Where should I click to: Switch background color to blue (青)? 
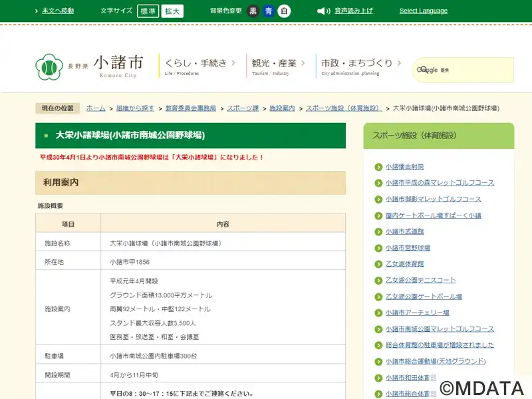coord(269,11)
